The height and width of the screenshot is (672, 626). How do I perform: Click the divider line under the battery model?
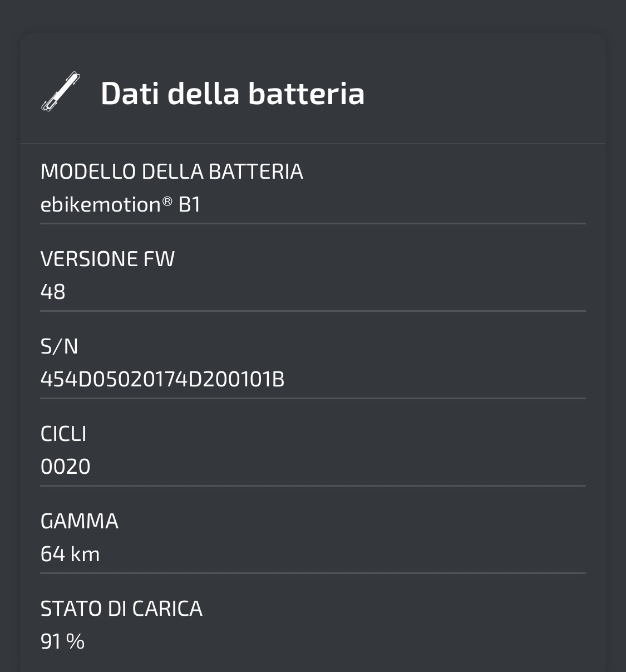tap(313, 223)
